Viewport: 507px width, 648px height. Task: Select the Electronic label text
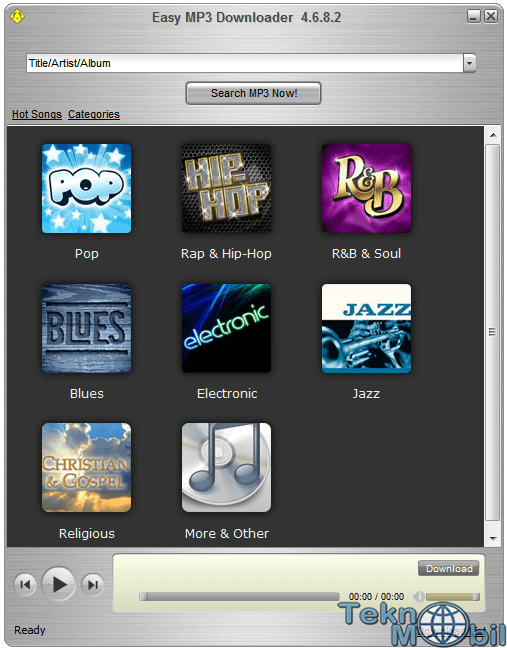click(227, 393)
